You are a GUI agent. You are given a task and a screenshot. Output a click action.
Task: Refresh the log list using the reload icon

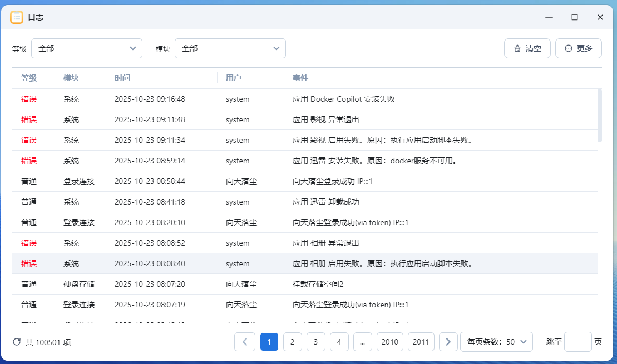pos(17,342)
